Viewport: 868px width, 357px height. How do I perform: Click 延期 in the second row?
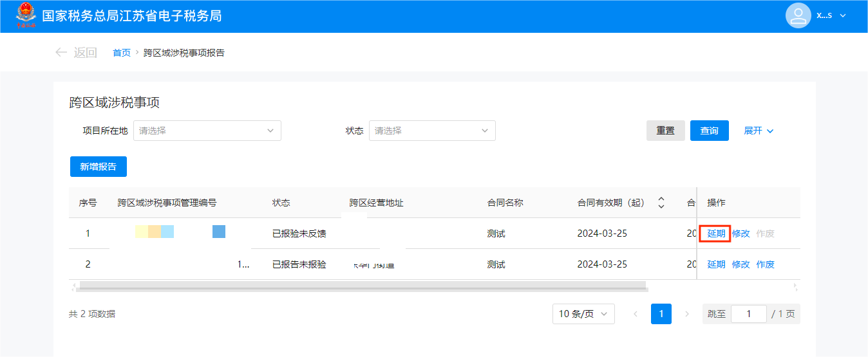pos(716,264)
